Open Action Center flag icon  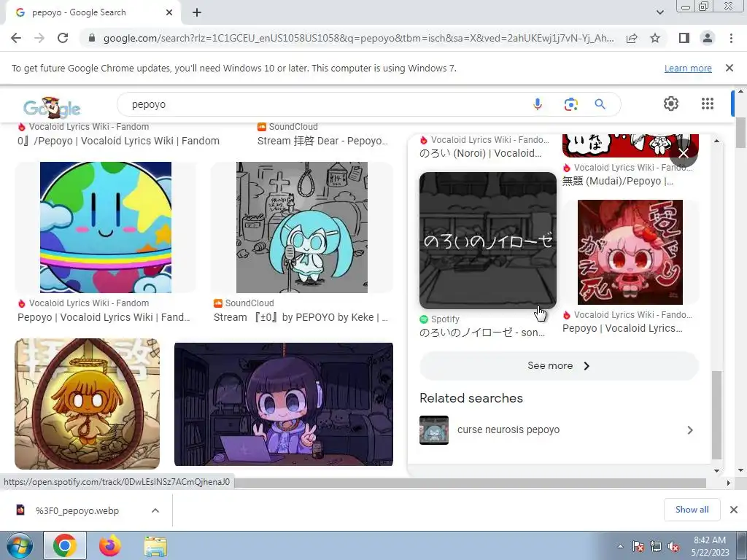[x=638, y=546]
